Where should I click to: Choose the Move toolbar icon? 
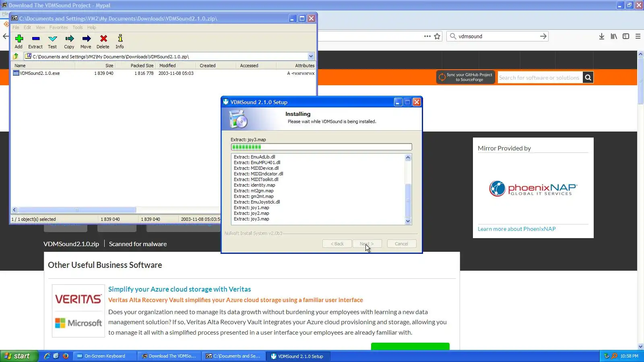pos(86,39)
